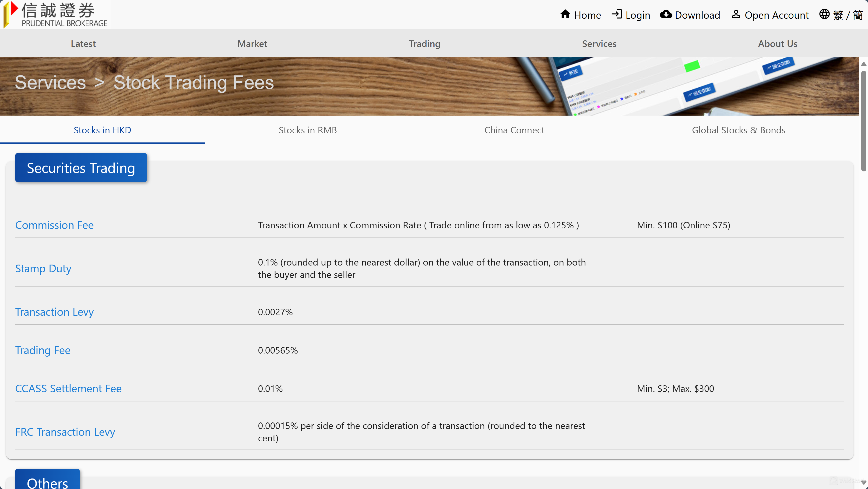
Task: Click the Login arrow icon
Action: click(x=617, y=14)
